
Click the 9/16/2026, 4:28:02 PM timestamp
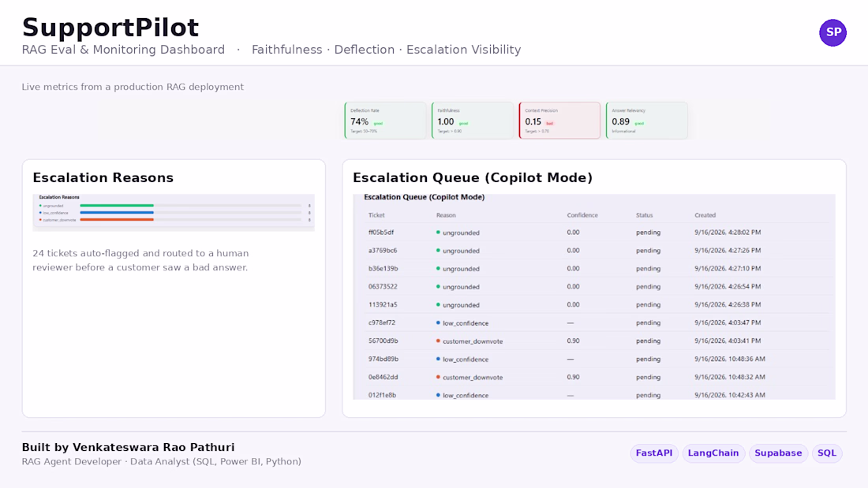tap(728, 233)
